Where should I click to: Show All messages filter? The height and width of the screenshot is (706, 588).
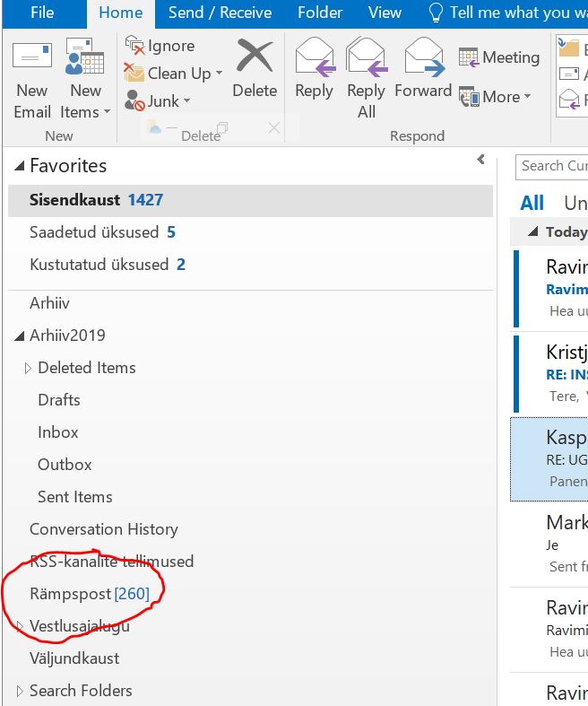click(x=532, y=203)
